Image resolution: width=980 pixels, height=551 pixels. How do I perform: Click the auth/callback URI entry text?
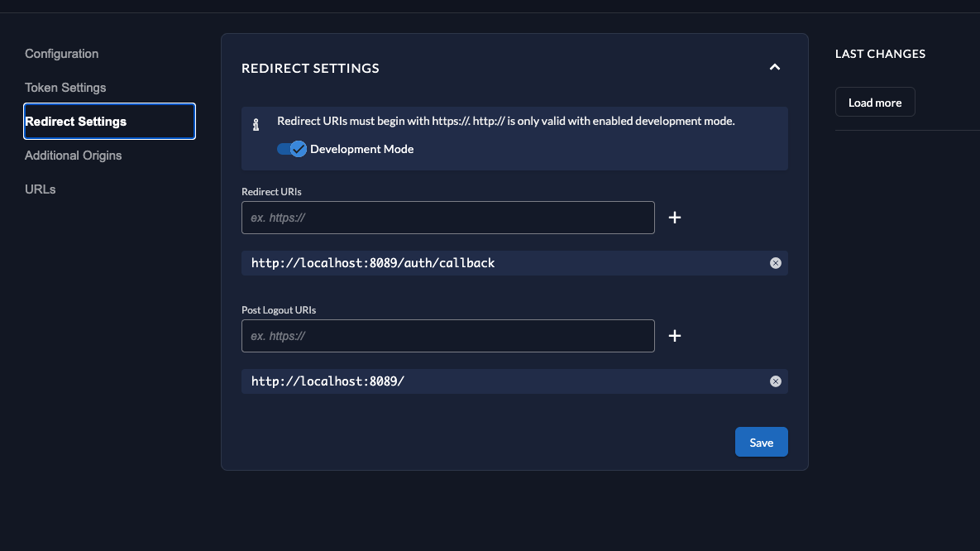(373, 263)
